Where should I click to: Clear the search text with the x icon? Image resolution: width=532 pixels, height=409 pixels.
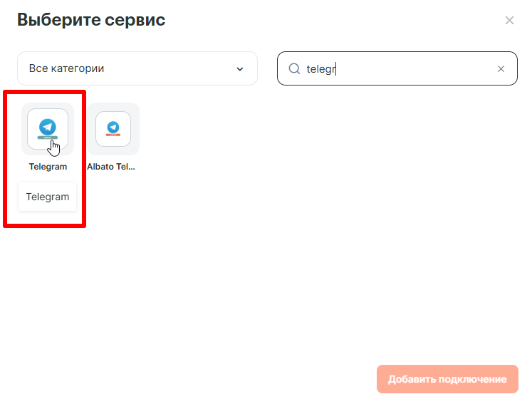[x=501, y=69]
